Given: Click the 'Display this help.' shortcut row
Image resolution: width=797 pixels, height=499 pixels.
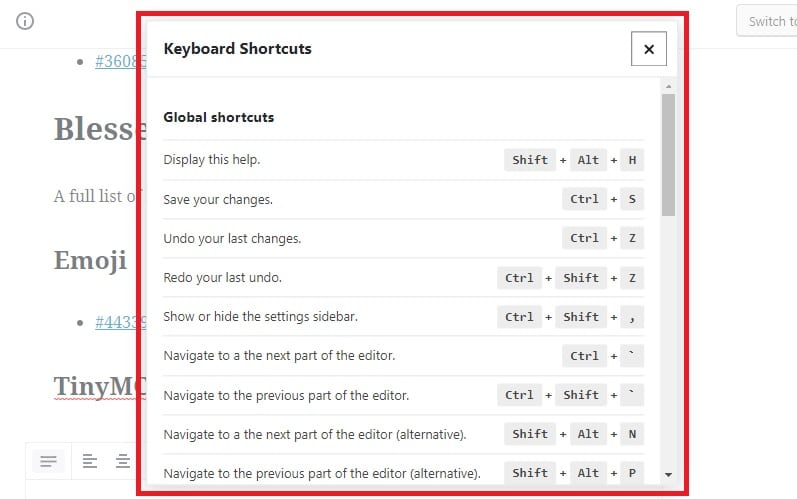Looking at the screenshot, I should [x=404, y=160].
